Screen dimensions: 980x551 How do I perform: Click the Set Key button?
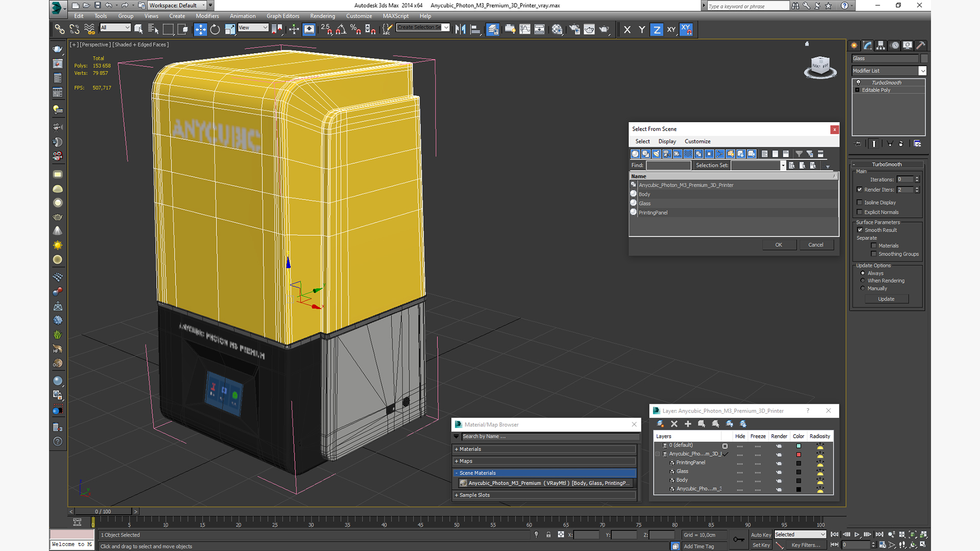pos(761,545)
